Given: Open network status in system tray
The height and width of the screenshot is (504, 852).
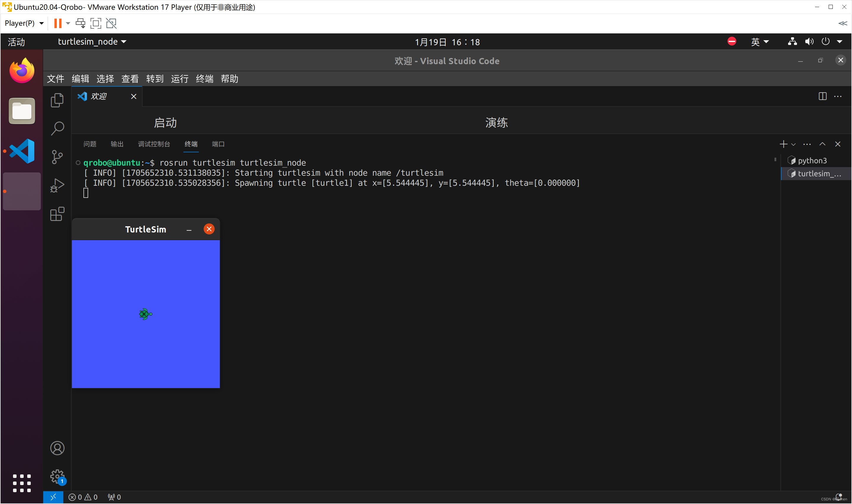Looking at the screenshot, I should pyautogui.click(x=792, y=41).
